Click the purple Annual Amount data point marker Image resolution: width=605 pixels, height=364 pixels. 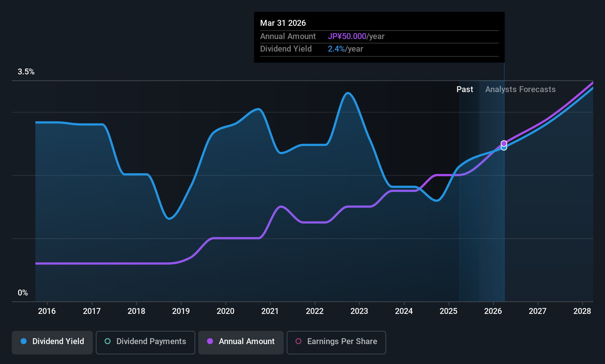504,143
